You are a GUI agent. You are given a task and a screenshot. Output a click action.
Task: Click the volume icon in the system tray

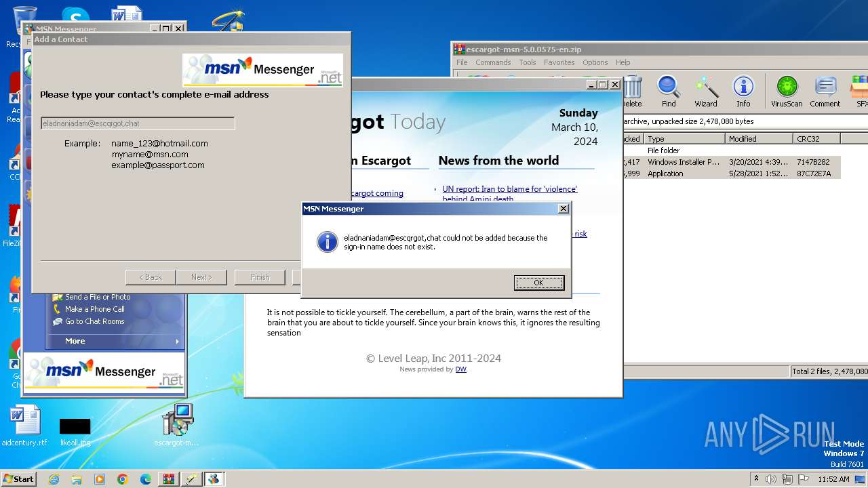(x=772, y=479)
